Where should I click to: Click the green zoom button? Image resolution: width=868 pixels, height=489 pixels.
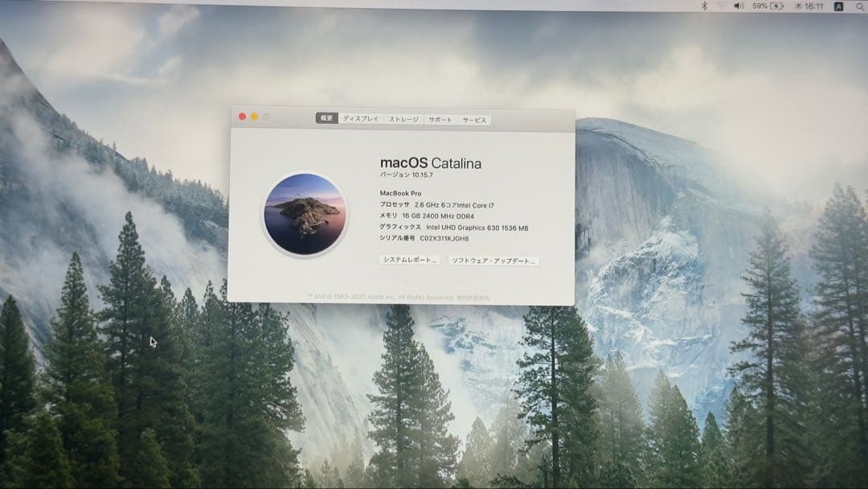[264, 117]
